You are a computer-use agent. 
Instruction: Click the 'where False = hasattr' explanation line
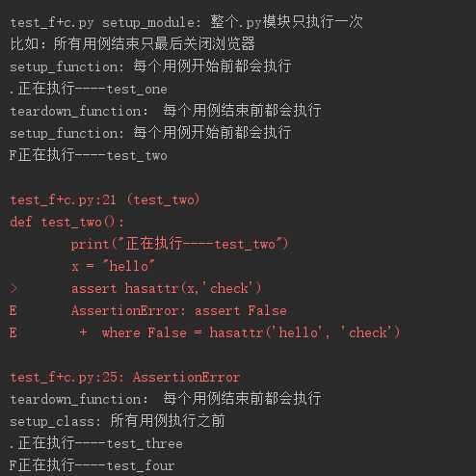pyautogui.click(x=240, y=332)
